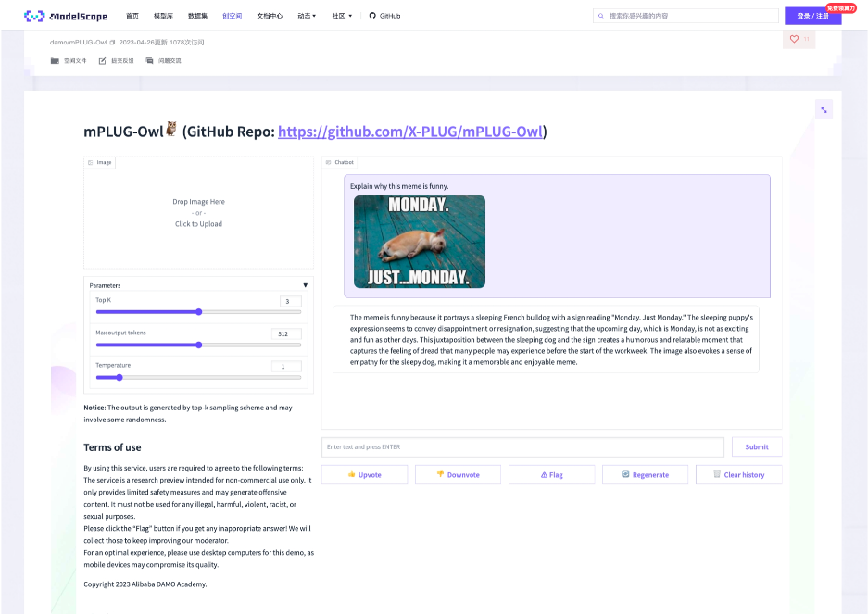Click the chat text input field

(x=522, y=447)
